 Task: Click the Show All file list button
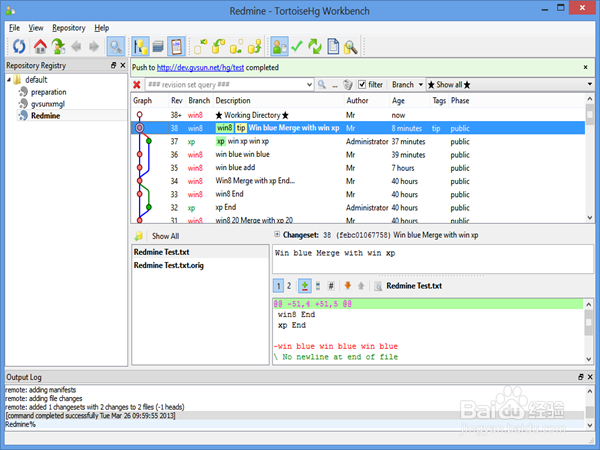click(x=165, y=236)
